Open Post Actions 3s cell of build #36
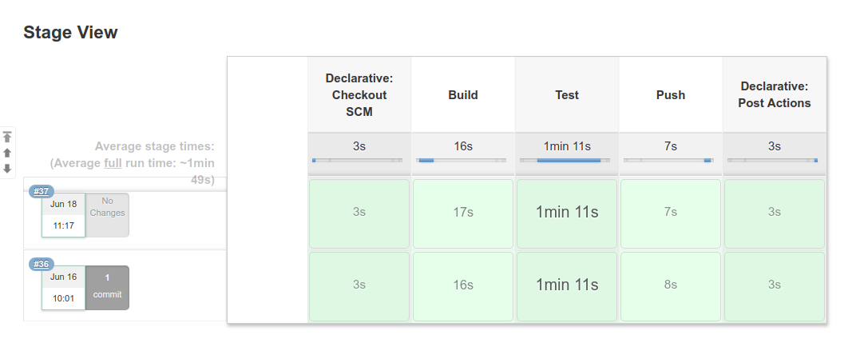 point(775,286)
